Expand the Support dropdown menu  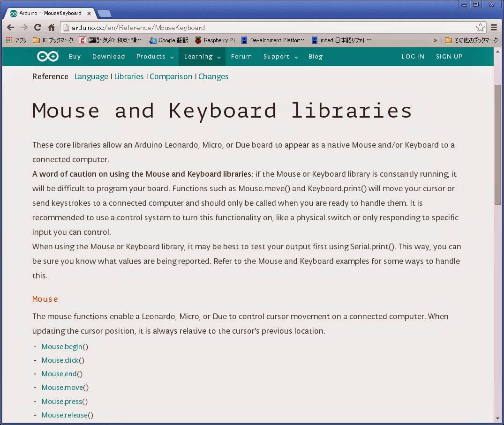coord(281,57)
